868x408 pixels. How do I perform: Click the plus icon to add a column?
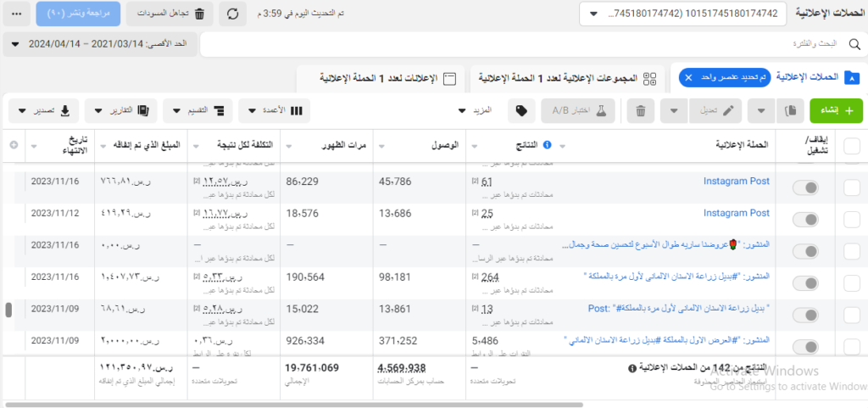coord(14,145)
